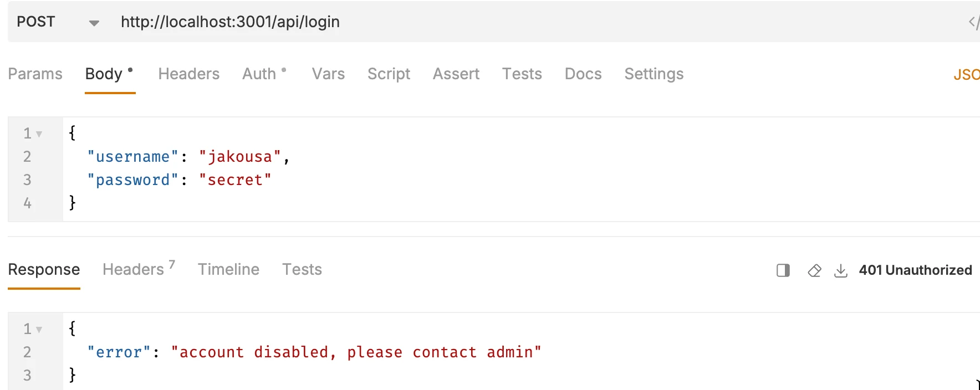980x390 pixels.
Task: Click the 401 Unauthorized status label
Action: click(915, 270)
